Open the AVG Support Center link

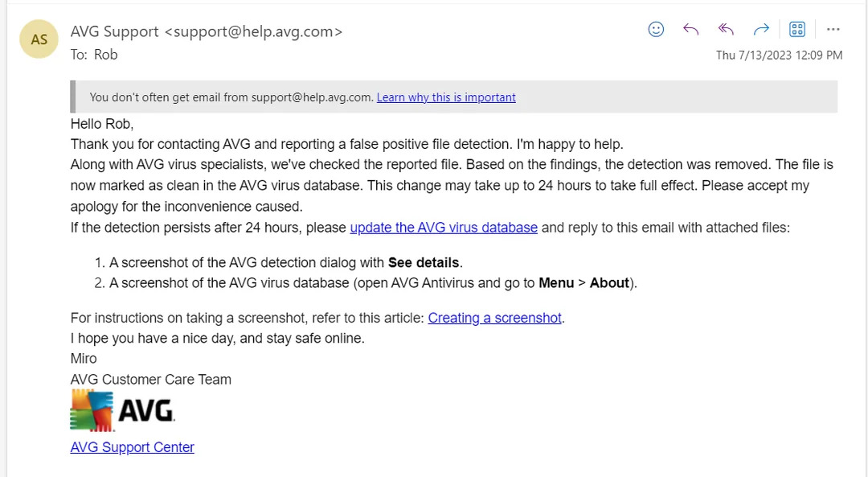click(x=133, y=447)
